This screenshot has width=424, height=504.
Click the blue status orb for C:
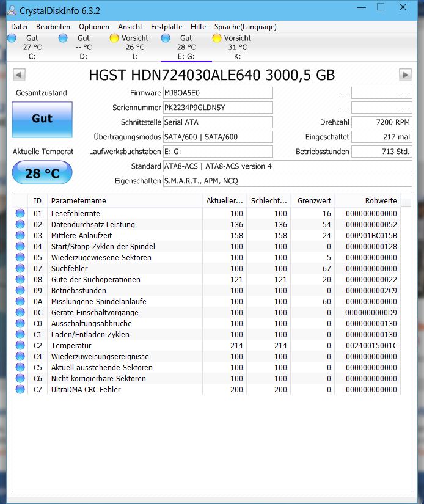(12, 38)
